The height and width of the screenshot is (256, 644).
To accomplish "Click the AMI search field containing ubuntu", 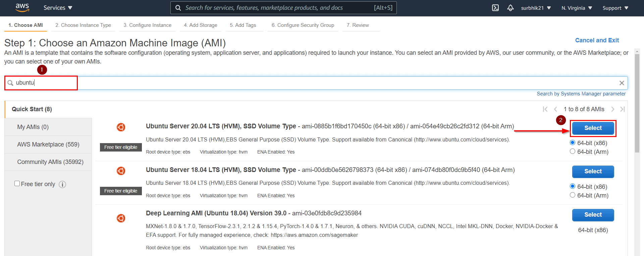I will (316, 83).
